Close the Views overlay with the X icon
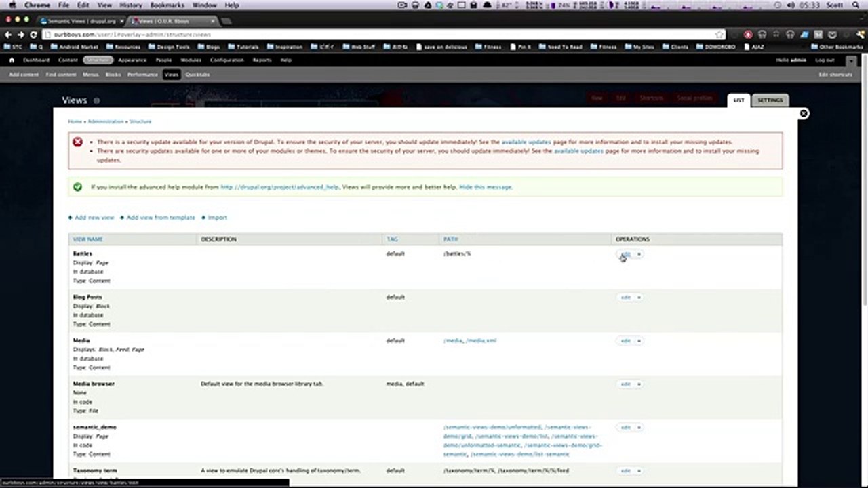The width and height of the screenshot is (868, 488). tap(804, 113)
